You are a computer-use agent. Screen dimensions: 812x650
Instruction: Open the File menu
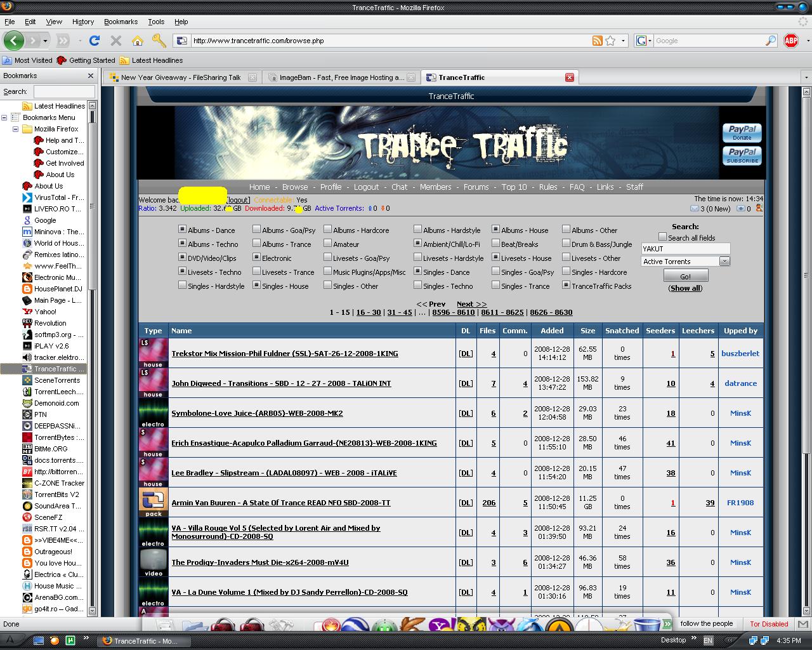point(10,22)
